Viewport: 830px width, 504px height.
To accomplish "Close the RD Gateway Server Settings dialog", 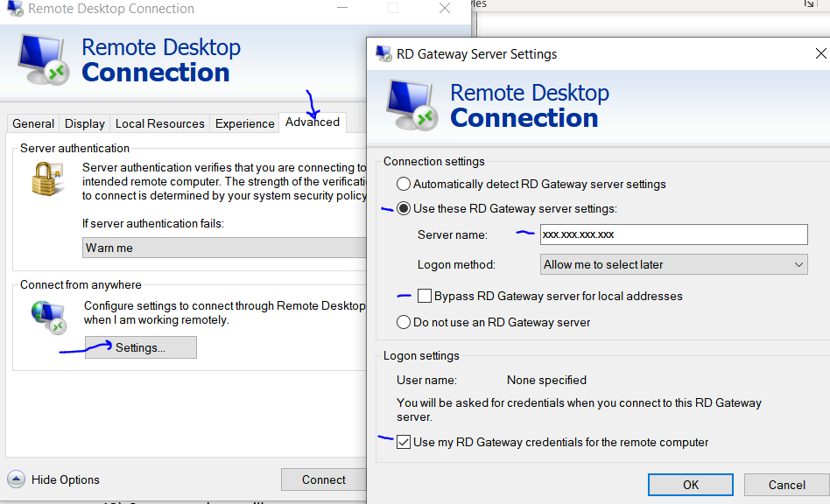I will 820,53.
